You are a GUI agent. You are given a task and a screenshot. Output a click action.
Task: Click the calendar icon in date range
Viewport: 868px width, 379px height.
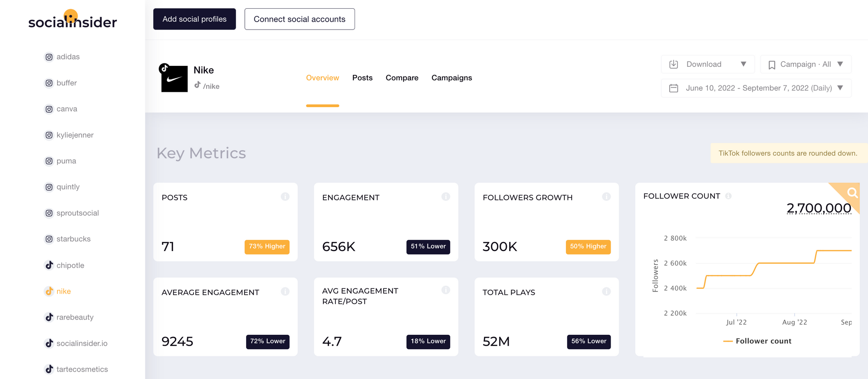674,88
